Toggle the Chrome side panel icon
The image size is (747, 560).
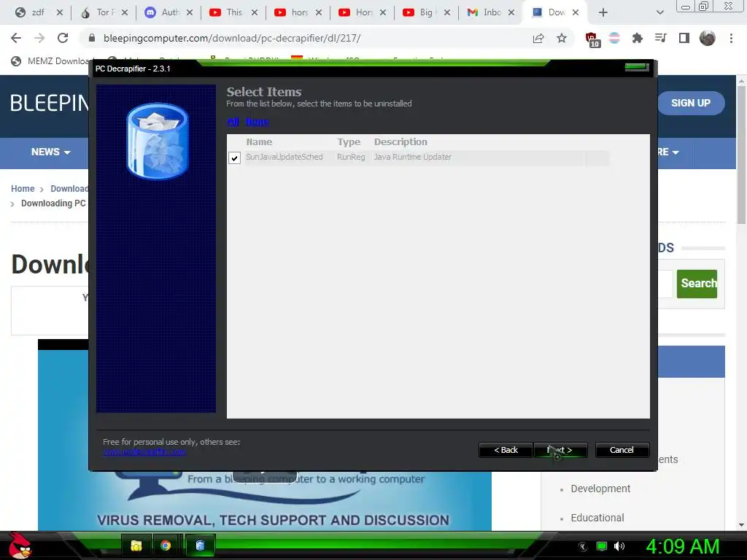coord(684,38)
